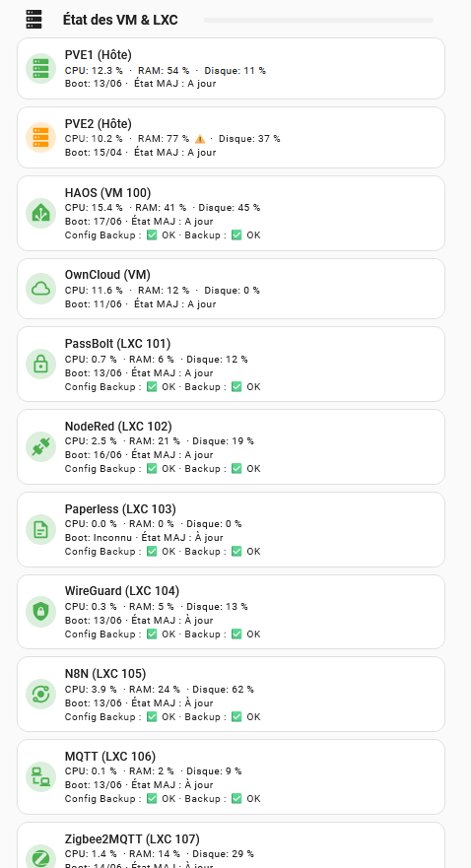This screenshot has width=471, height=868.
Task: Click the progress bar next to the title
Action: tap(319, 20)
